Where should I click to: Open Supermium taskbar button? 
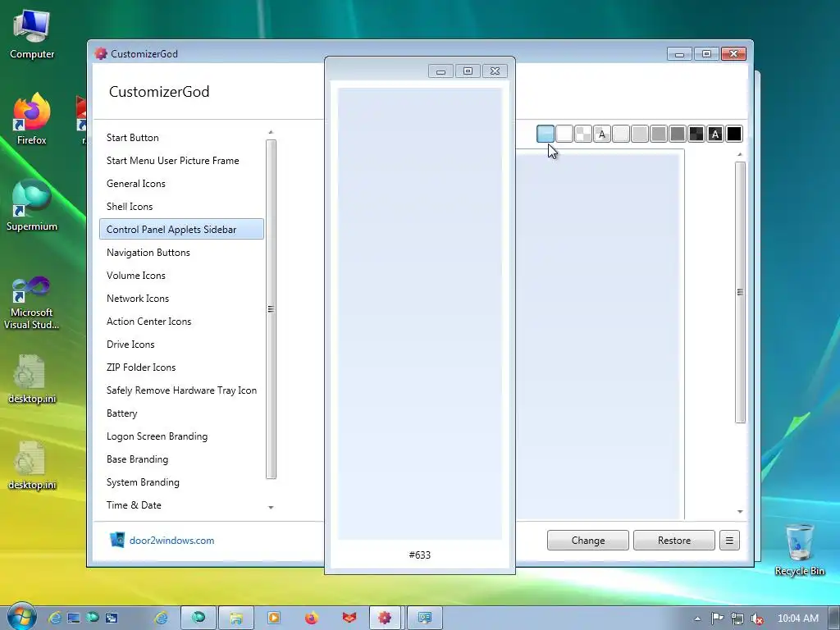(199, 618)
